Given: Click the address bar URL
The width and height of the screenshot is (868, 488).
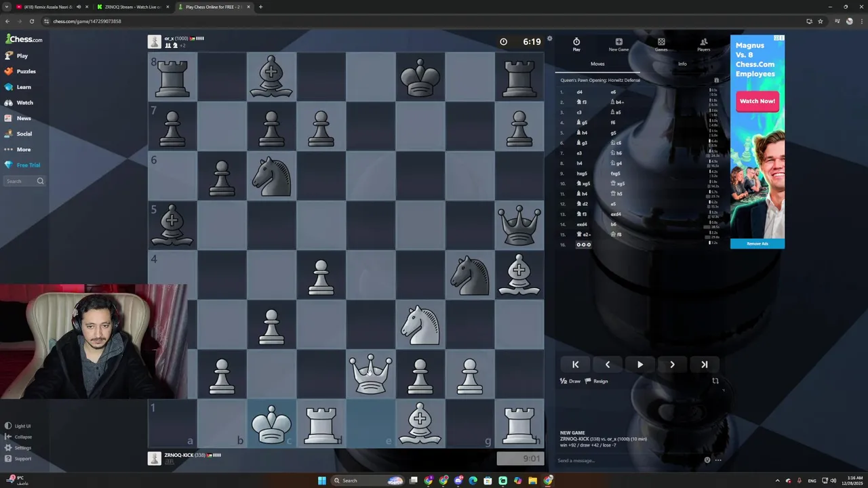Looking at the screenshot, I should point(87,21).
